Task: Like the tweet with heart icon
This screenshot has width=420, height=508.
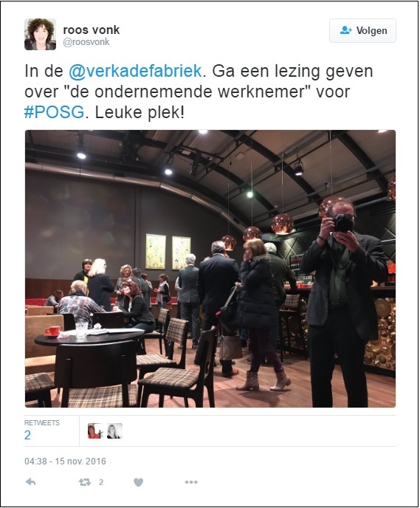Action: (x=138, y=482)
